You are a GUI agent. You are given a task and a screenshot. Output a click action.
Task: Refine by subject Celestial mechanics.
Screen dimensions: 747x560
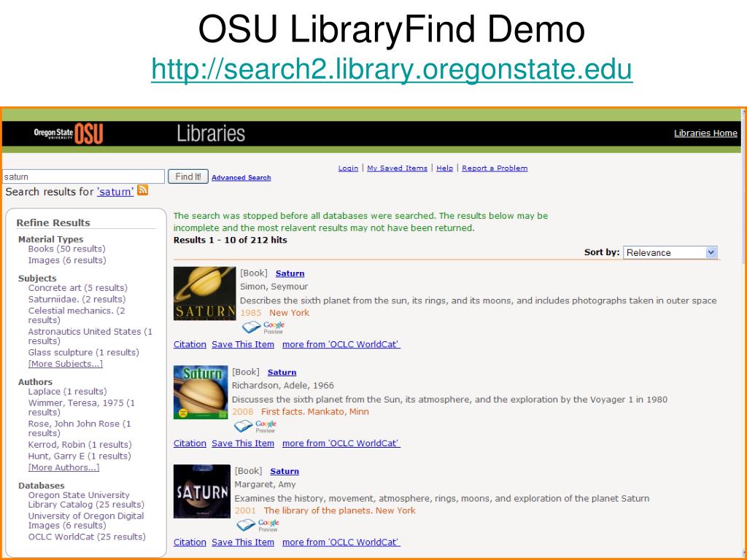pyautogui.click(x=77, y=315)
